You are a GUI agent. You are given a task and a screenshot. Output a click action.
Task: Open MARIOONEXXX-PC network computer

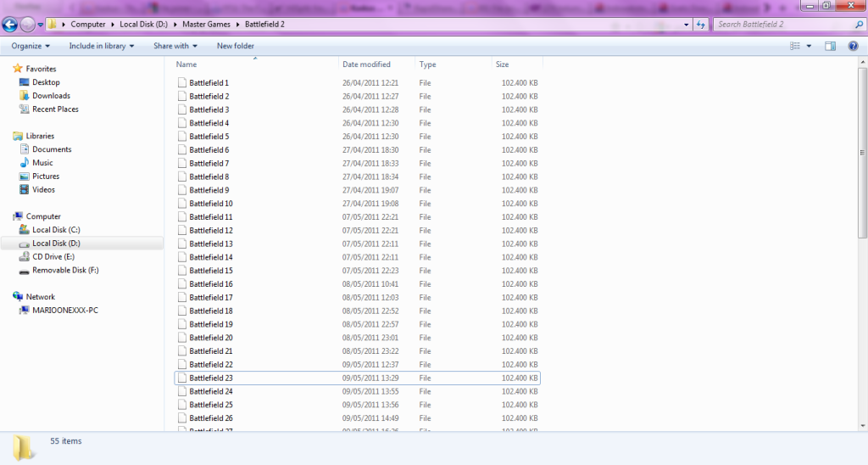(x=64, y=311)
